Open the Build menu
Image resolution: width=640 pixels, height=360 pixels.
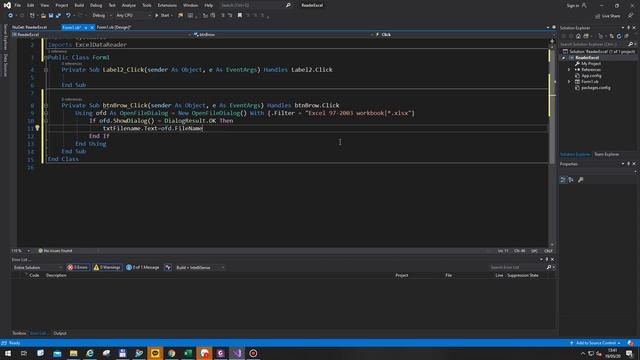[79, 5]
